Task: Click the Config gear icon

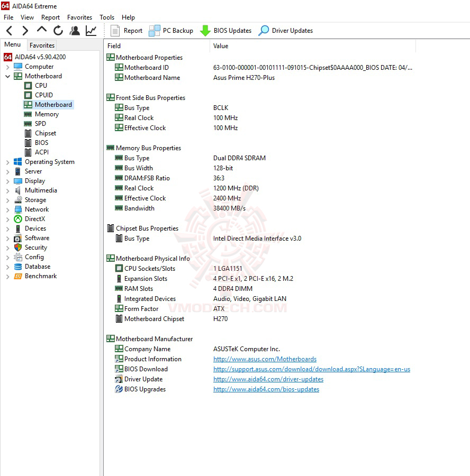Action: coord(18,257)
